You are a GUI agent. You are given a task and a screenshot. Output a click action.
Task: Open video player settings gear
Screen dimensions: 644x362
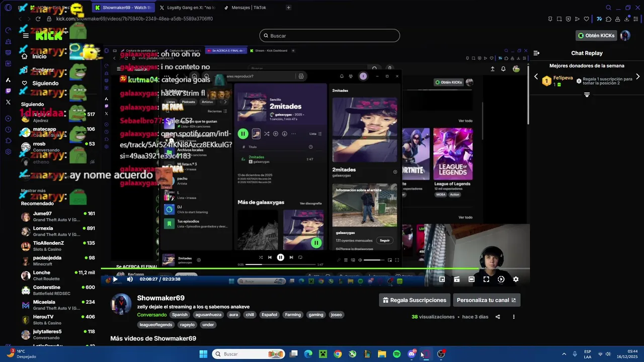click(x=516, y=279)
